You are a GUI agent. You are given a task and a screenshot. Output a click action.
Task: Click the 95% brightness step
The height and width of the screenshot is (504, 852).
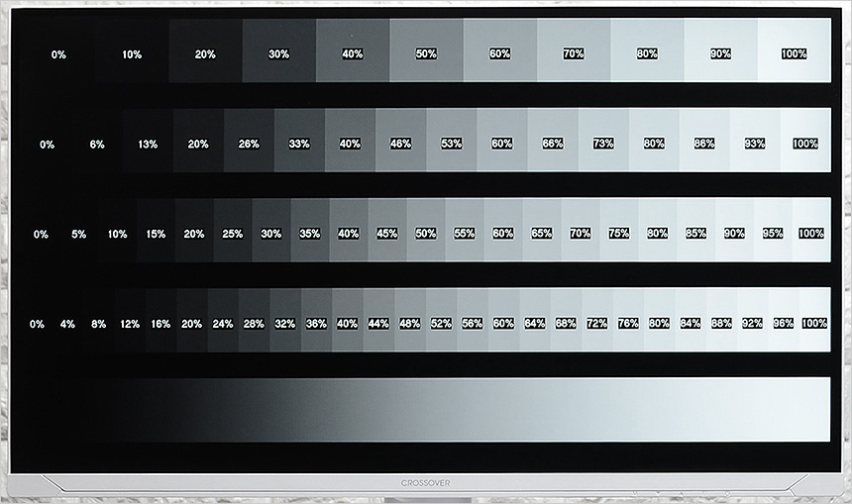click(x=773, y=234)
